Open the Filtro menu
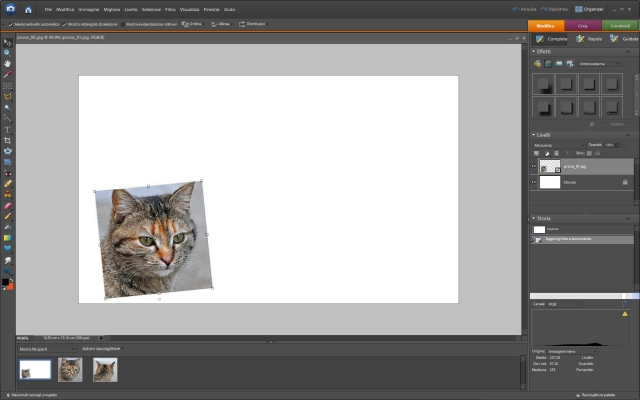Viewport: 640px width, 400px height. pos(171,9)
